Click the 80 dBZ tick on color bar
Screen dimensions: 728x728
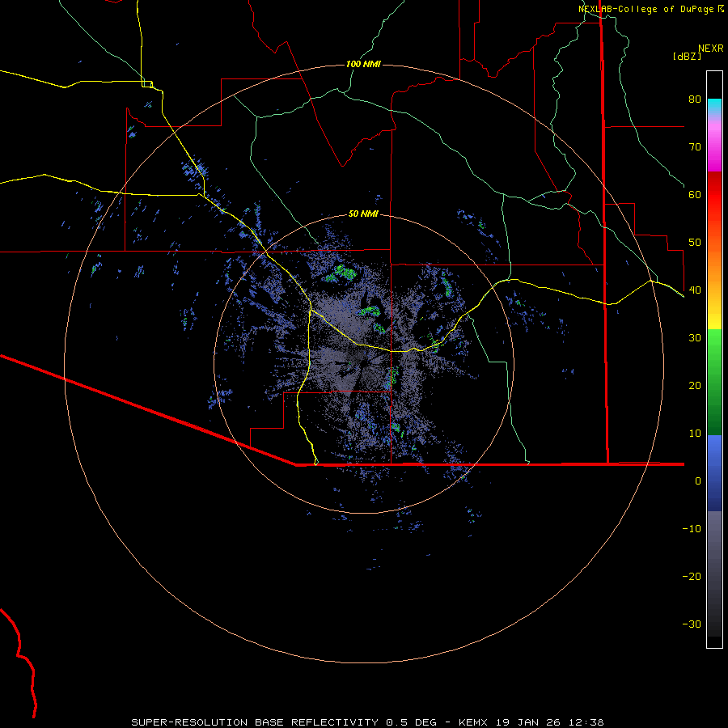point(695,99)
